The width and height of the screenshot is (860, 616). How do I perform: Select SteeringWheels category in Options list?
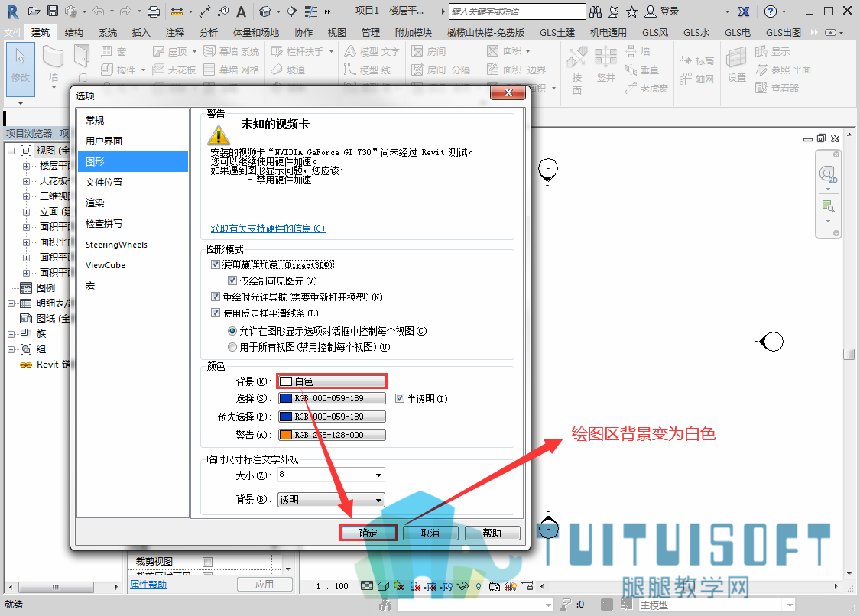pyautogui.click(x=133, y=245)
